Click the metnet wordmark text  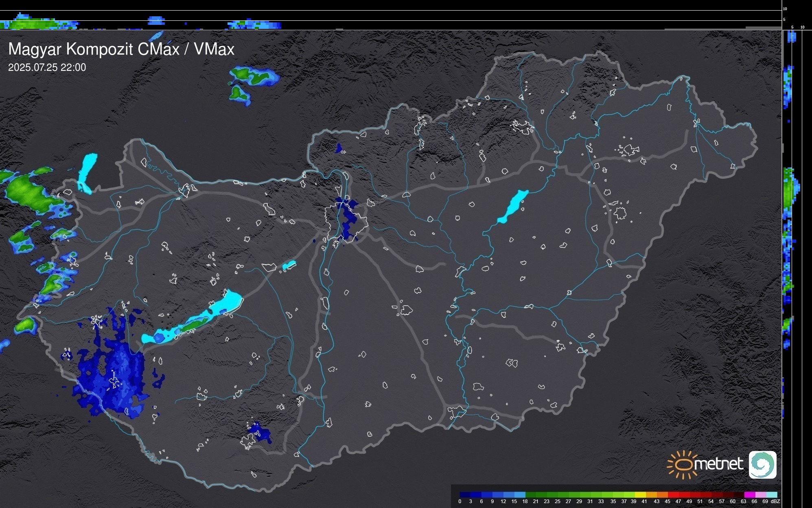[718, 464]
